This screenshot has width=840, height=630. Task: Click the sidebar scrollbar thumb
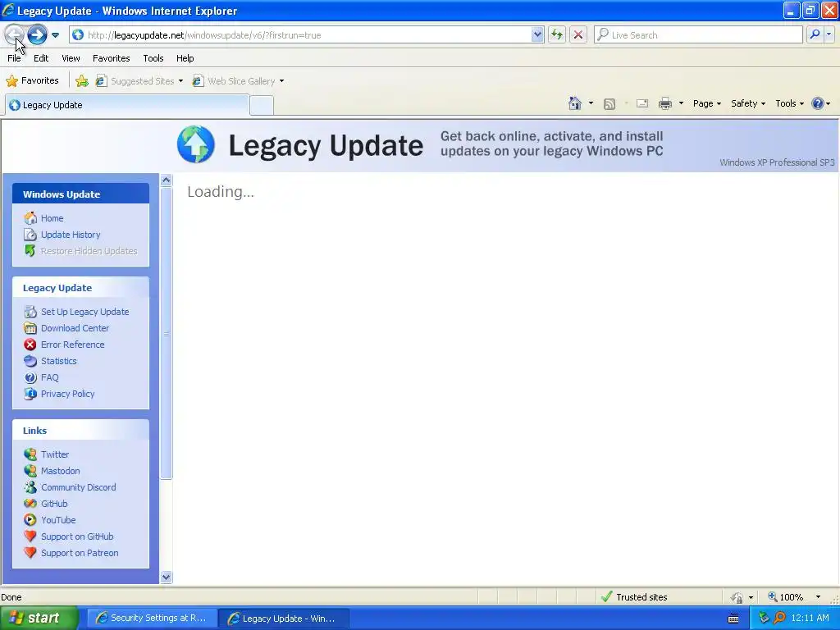pyautogui.click(x=166, y=333)
